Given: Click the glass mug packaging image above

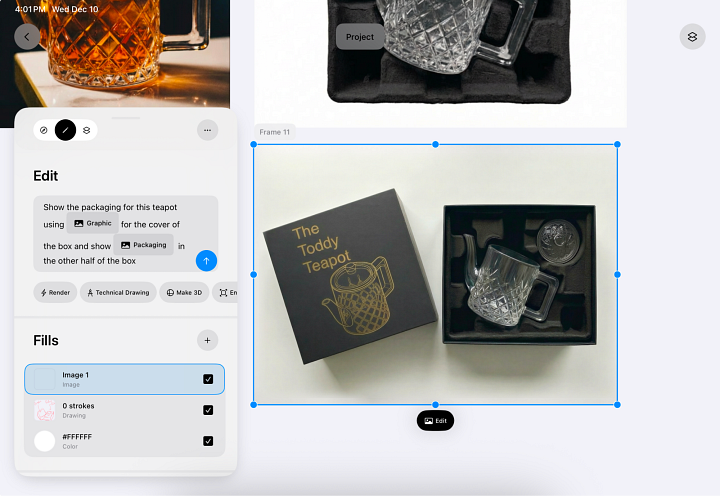Looking at the screenshot, I should [441, 63].
